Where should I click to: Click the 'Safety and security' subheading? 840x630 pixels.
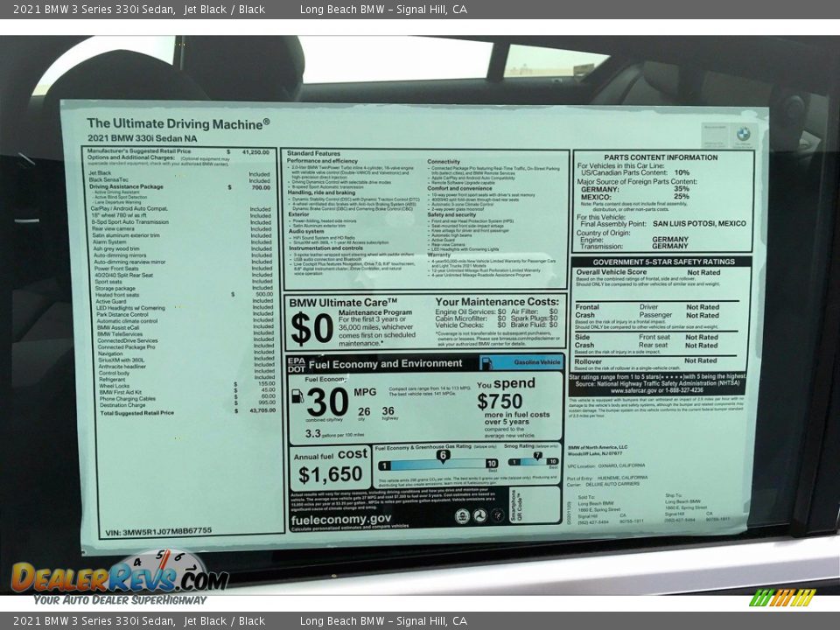[x=451, y=214]
